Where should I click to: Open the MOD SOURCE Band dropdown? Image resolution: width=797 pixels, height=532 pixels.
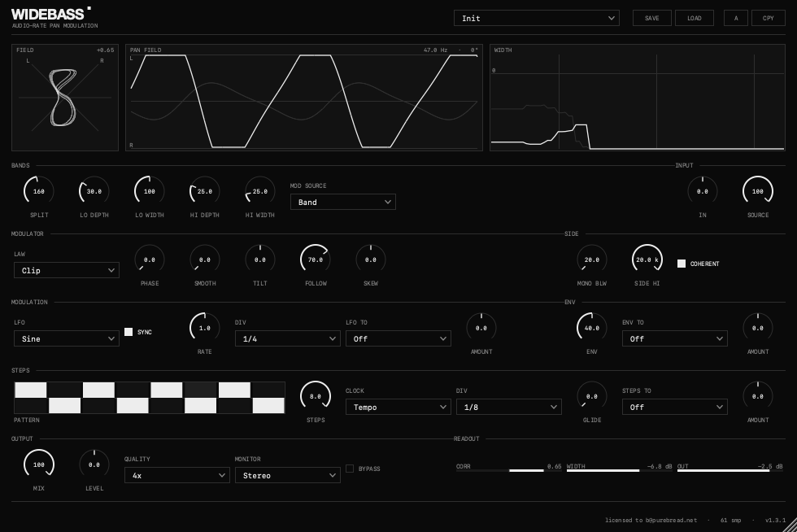click(x=343, y=202)
